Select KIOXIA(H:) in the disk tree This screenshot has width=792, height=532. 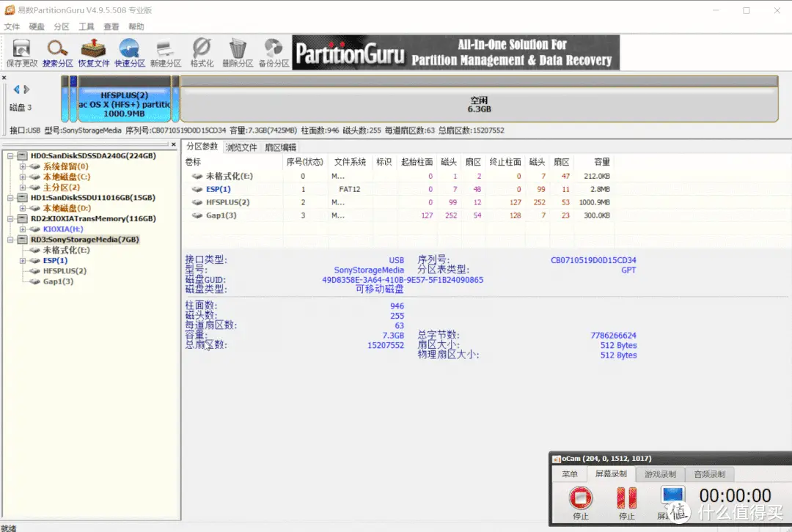tap(63, 229)
